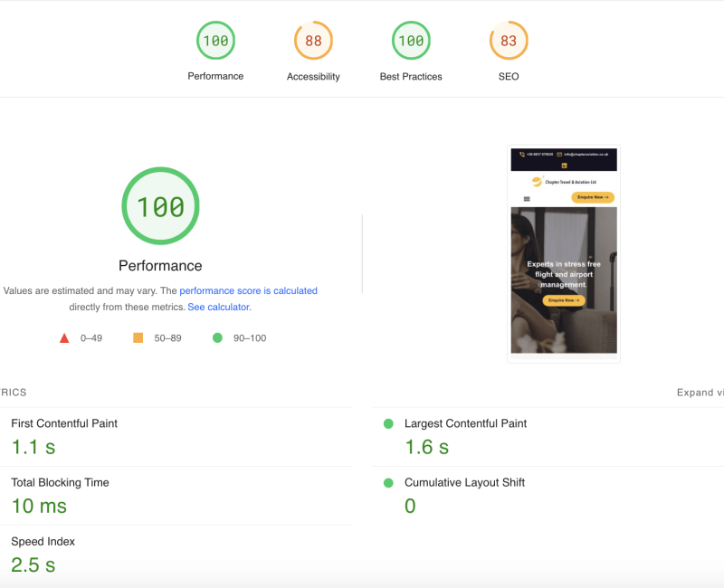Open the 'See calculator' link
Screen dimensions: 724x588
(218, 308)
